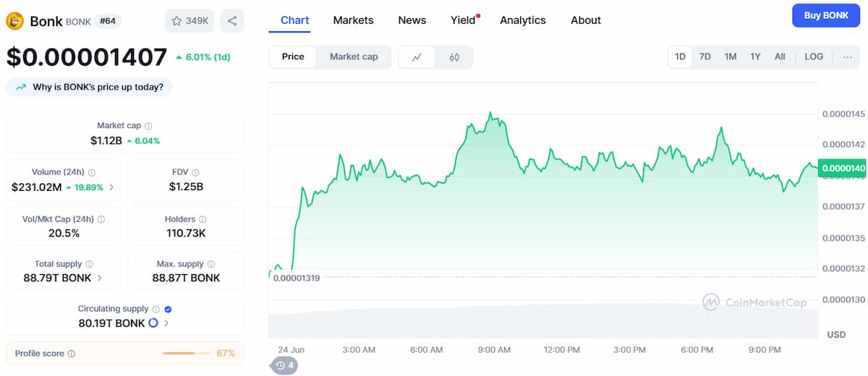Screen dimensions: 868x376
Task: Toggle chart to Price view
Action: click(293, 57)
